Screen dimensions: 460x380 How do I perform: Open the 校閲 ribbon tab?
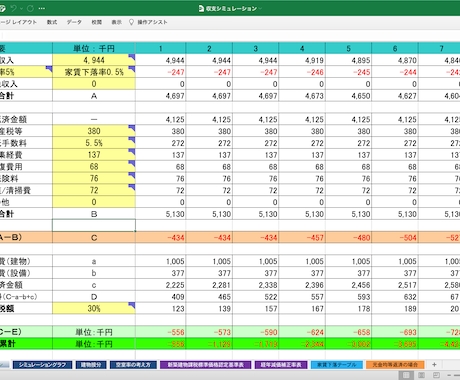pyautogui.click(x=96, y=22)
